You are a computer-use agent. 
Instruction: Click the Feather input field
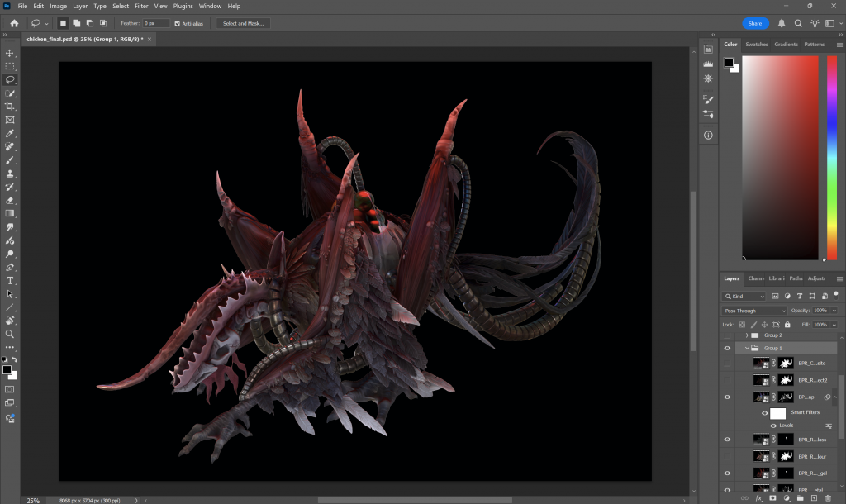[x=156, y=24]
